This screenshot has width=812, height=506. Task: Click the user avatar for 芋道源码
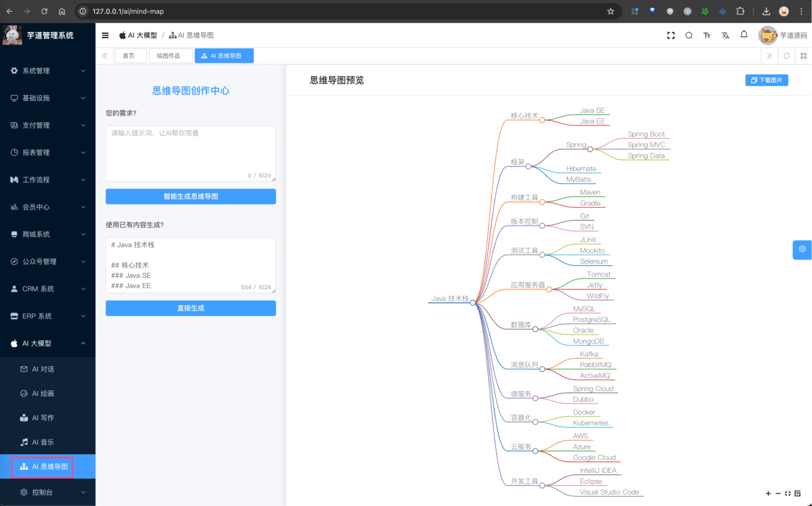[768, 35]
